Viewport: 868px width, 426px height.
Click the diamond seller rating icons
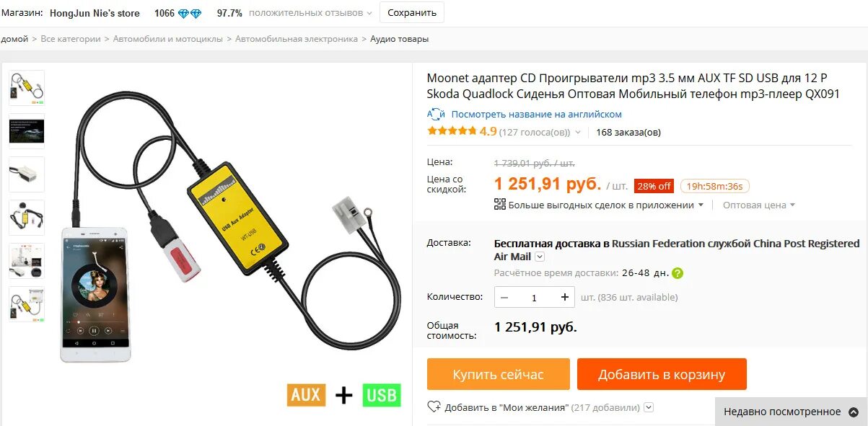pyautogui.click(x=190, y=14)
